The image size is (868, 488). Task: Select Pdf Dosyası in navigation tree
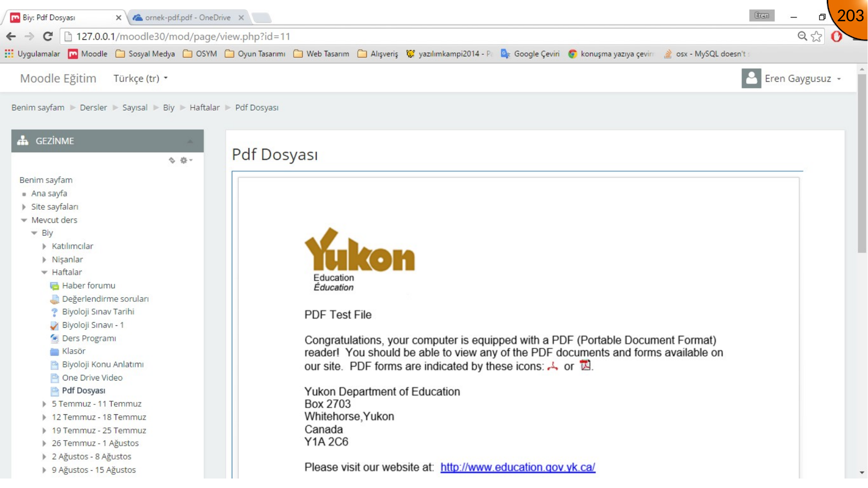pyautogui.click(x=84, y=390)
